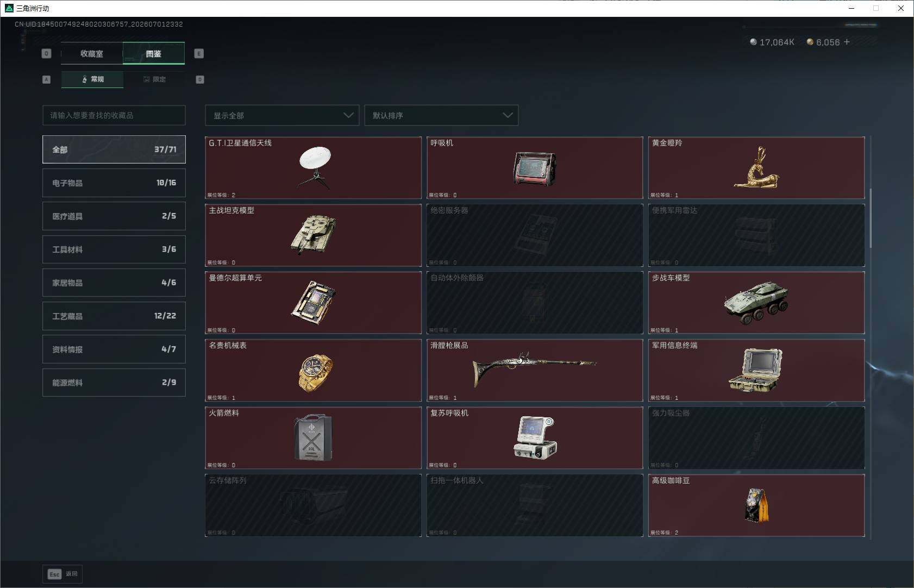Click the 军用信息终端 terminal icon
Viewport: 914px width, 588px height.
tap(755, 370)
